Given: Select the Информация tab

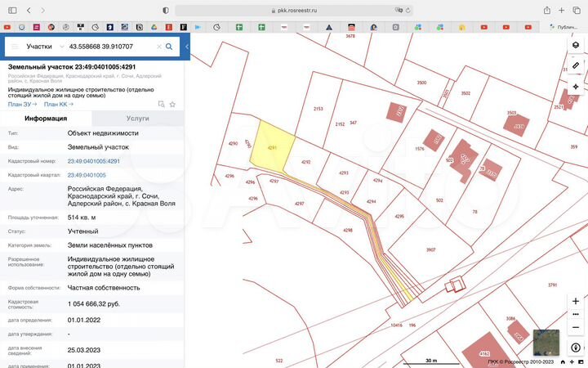Looking at the screenshot, I should coord(46,119).
